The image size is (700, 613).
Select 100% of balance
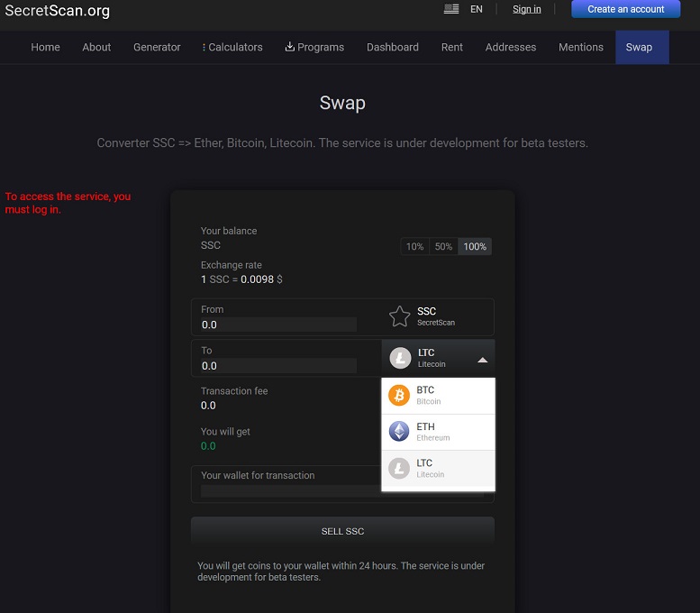tap(475, 246)
